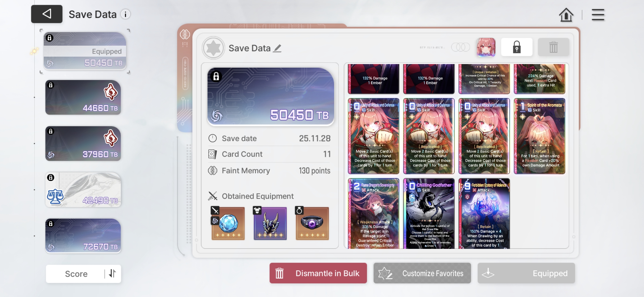View the purple gem ring equipment
644x297 pixels.
tap(312, 223)
